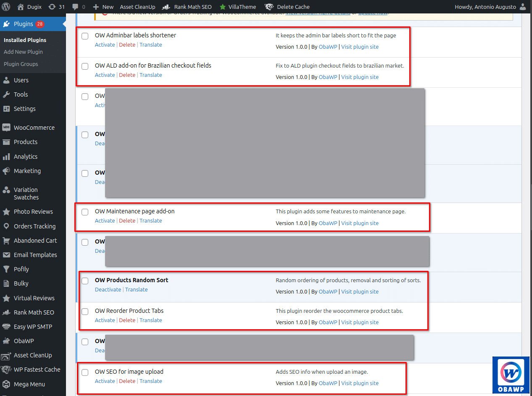Click the Products sidebar icon
Image resolution: width=532 pixels, height=396 pixels.
tap(6, 142)
